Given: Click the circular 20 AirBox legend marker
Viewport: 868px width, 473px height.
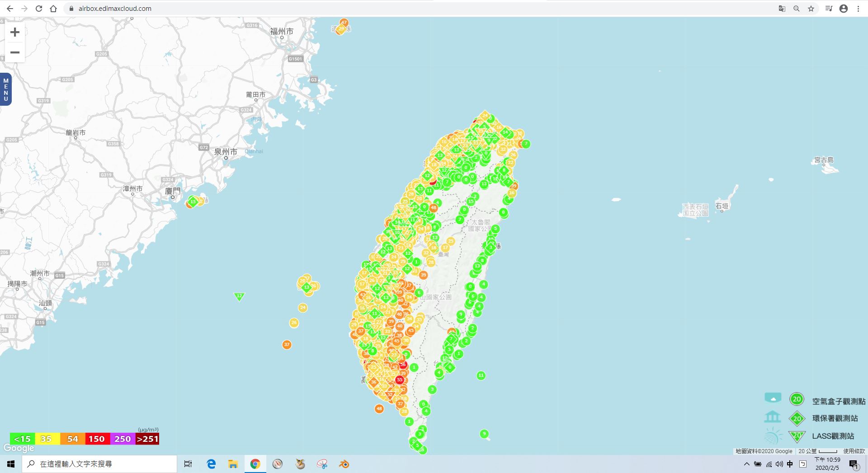Looking at the screenshot, I should point(797,399).
